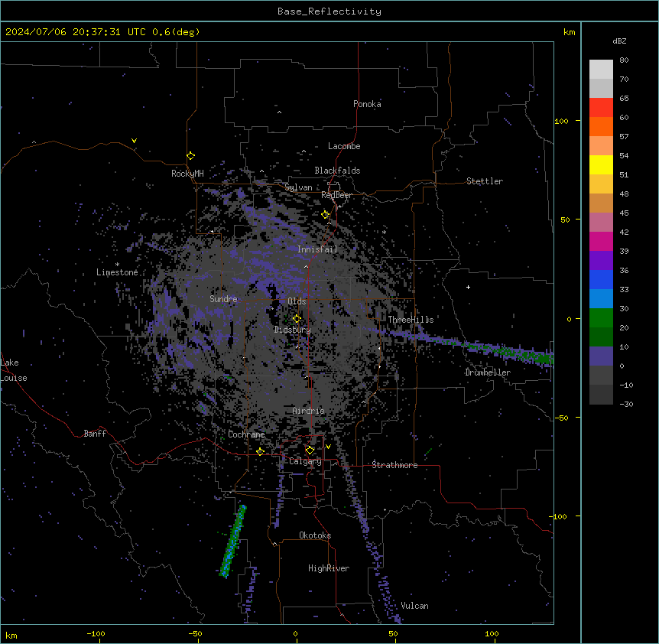Click the blue 36 dBZ legend color
The image size is (659, 644).
601,279
